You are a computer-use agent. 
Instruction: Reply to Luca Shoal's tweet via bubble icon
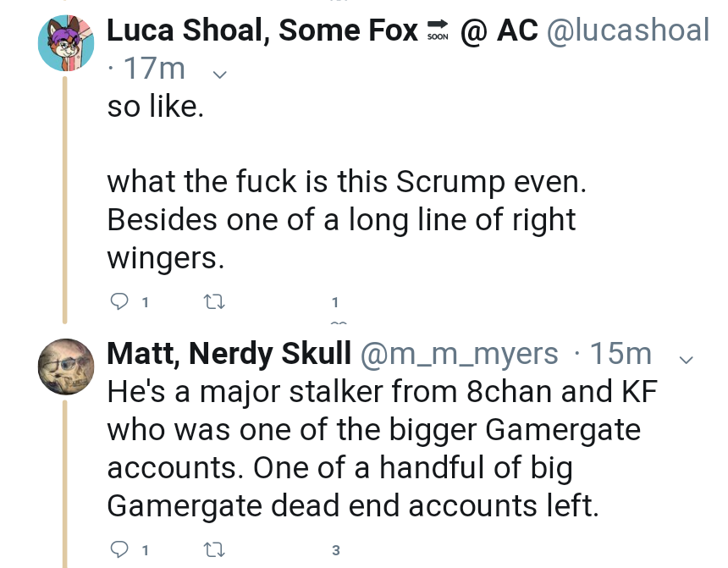[x=119, y=302]
